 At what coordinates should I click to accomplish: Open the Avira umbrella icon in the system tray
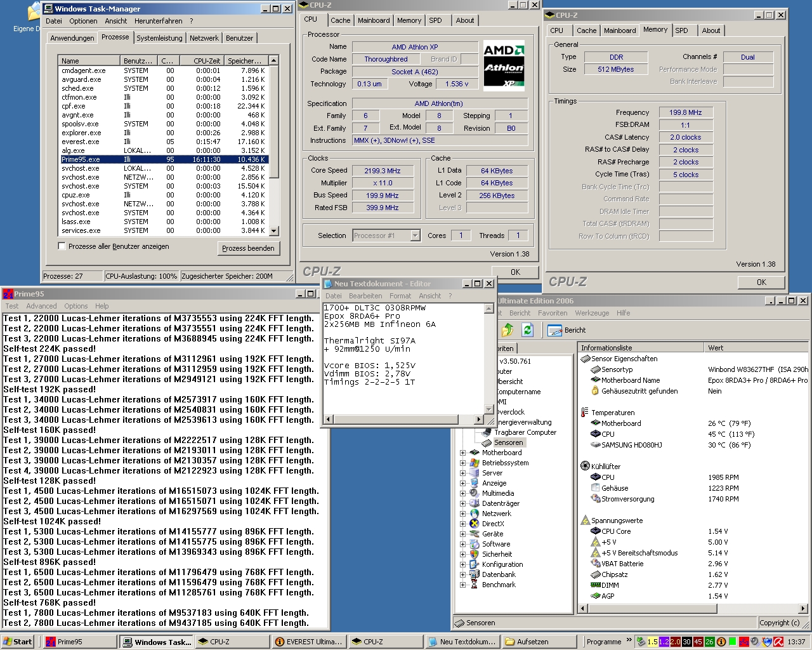[778, 642]
